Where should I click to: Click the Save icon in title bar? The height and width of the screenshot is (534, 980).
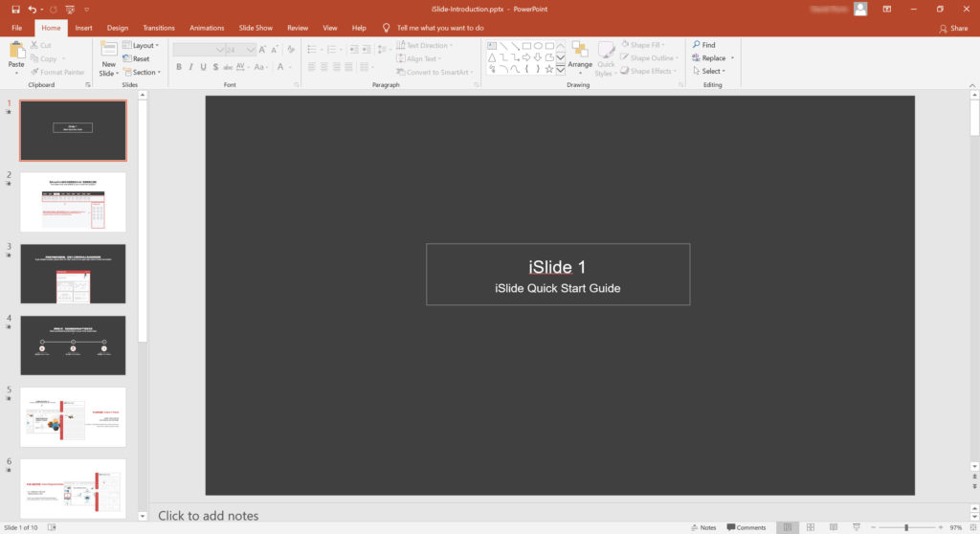[15, 10]
